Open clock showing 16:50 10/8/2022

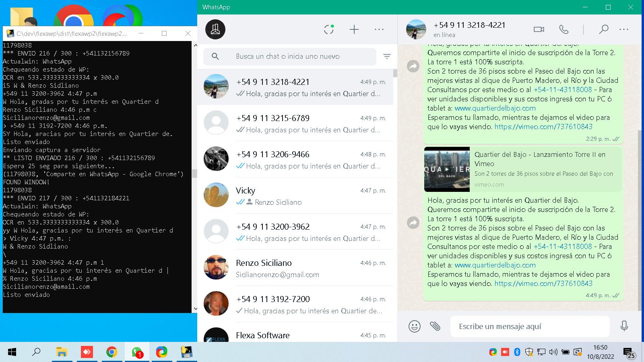point(601,352)
